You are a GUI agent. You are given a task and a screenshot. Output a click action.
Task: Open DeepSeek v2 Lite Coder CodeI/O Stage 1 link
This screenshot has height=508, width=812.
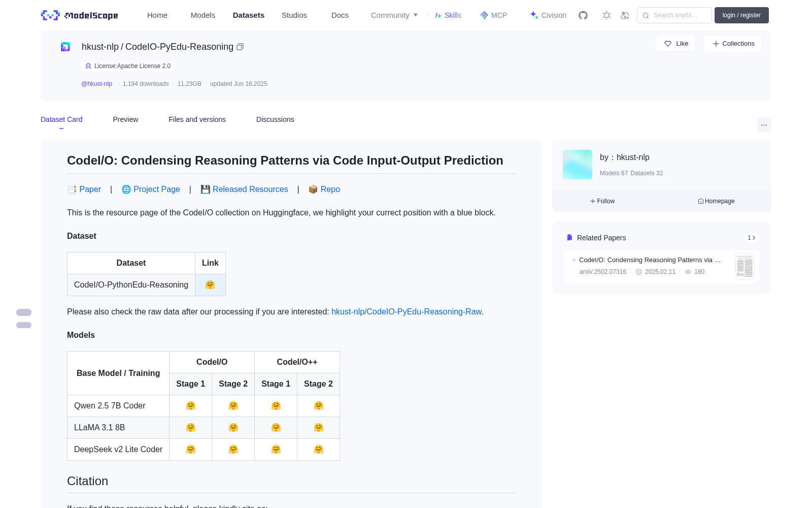[191, 450]
